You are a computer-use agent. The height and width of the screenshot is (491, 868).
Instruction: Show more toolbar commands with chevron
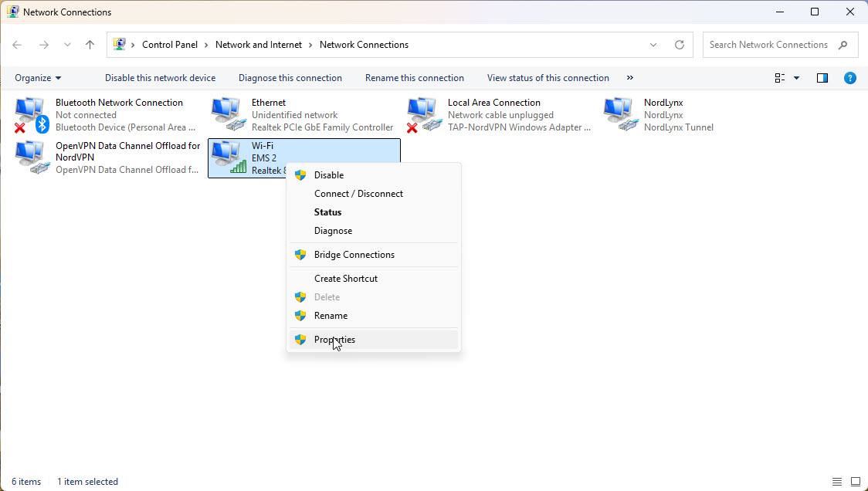[x=630, y=78]
